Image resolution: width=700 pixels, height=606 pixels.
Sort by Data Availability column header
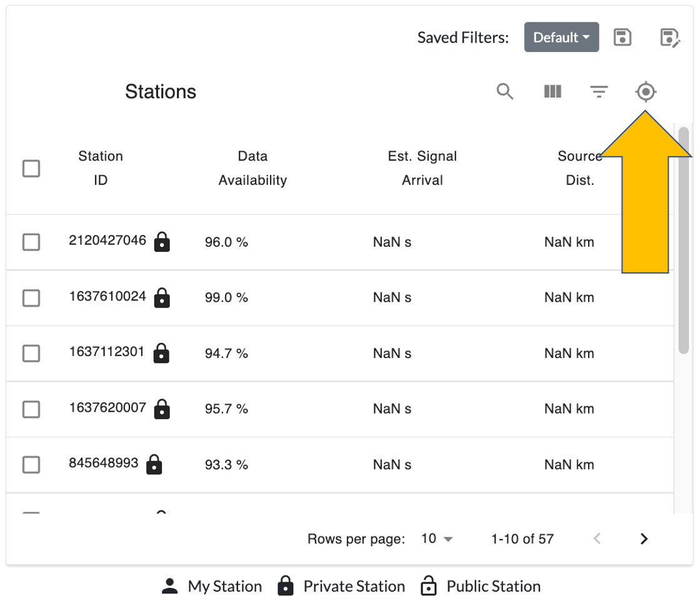coord(252,168)
